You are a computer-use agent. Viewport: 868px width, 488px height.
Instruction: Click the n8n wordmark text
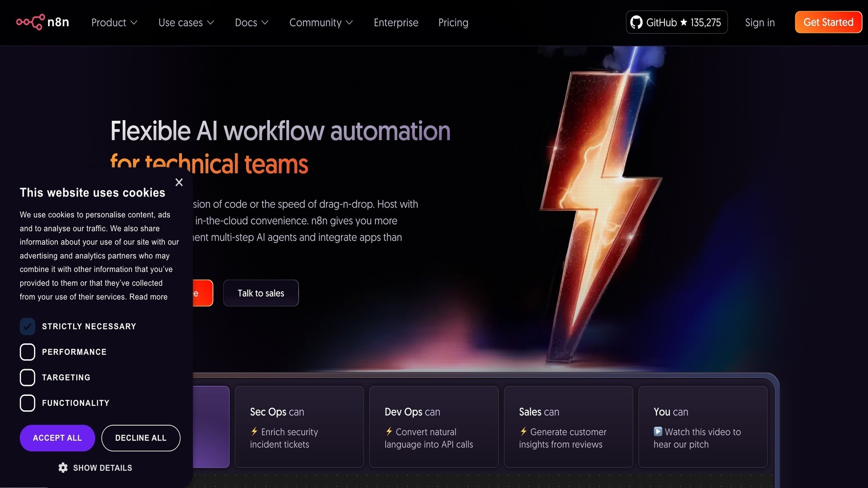click(x=58, y=22)
